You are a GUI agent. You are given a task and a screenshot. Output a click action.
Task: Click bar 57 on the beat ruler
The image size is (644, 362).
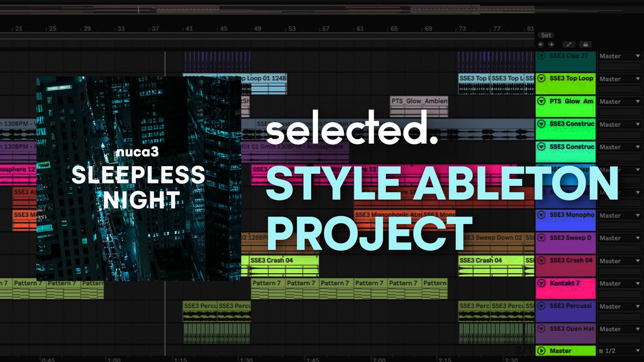tap(326, 29)
